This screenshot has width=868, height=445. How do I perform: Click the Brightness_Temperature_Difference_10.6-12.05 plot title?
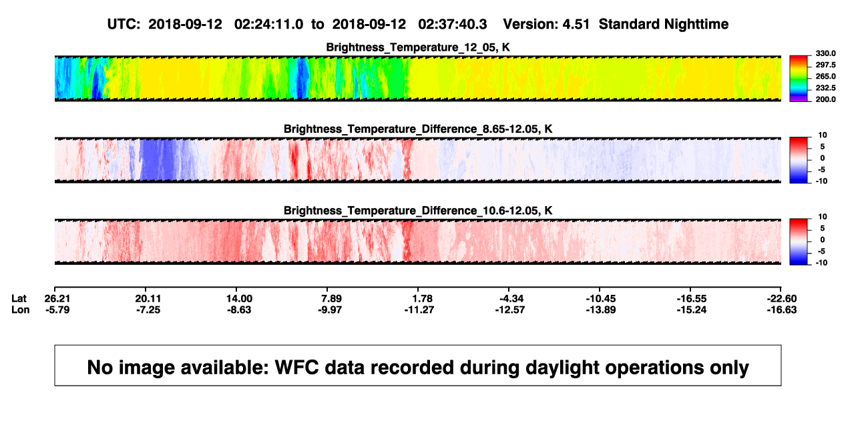coord(418,210)
